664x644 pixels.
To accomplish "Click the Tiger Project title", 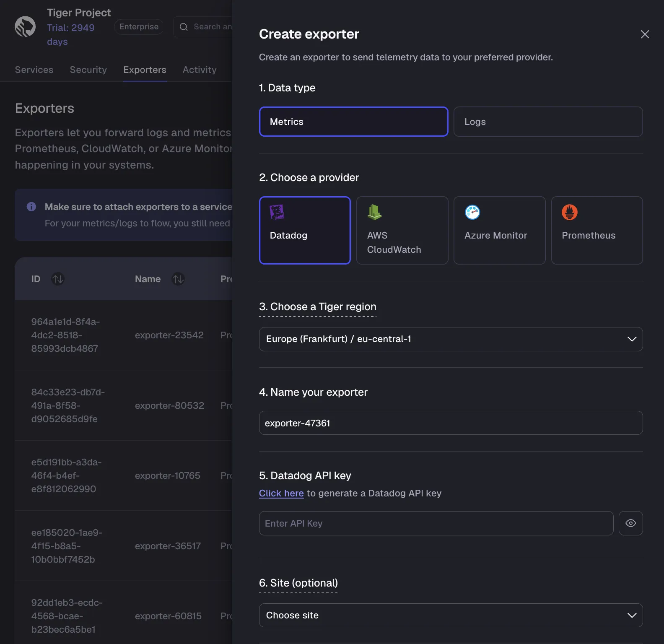I will pyautogui.click(x=79, y=13).
